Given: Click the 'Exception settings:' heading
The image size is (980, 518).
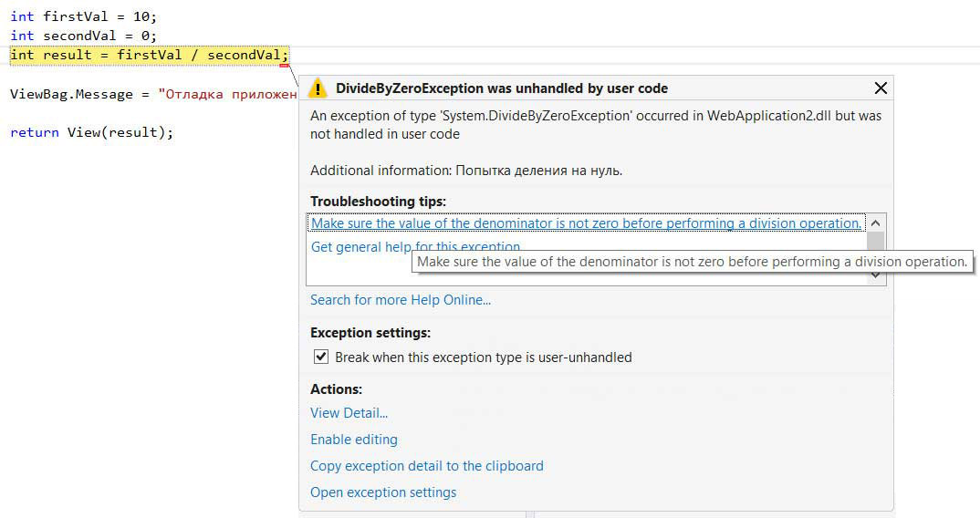Looking at the screenshot, I should click(x=370, y=333).
